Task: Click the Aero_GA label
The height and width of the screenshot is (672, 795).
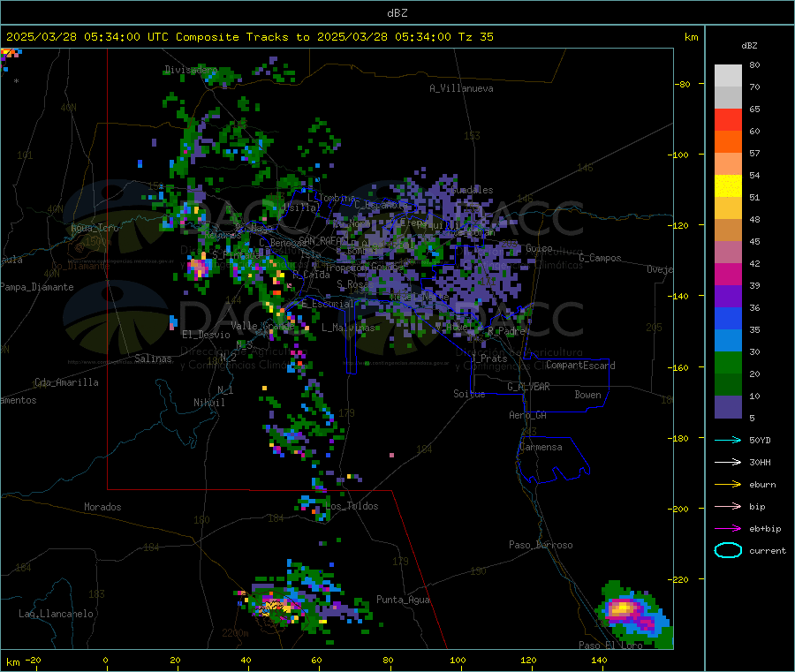Action: click(527, 415)
